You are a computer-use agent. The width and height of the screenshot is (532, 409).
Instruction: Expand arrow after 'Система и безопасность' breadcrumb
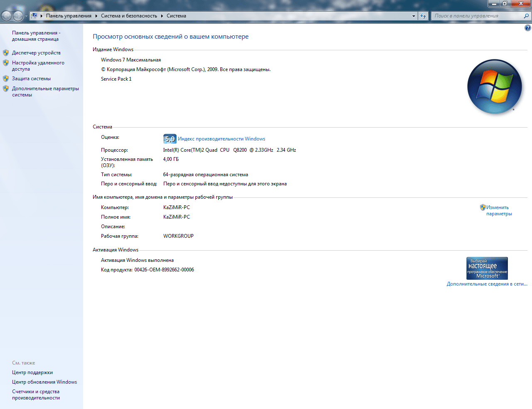pyautogui.click(x=162, y=16)
